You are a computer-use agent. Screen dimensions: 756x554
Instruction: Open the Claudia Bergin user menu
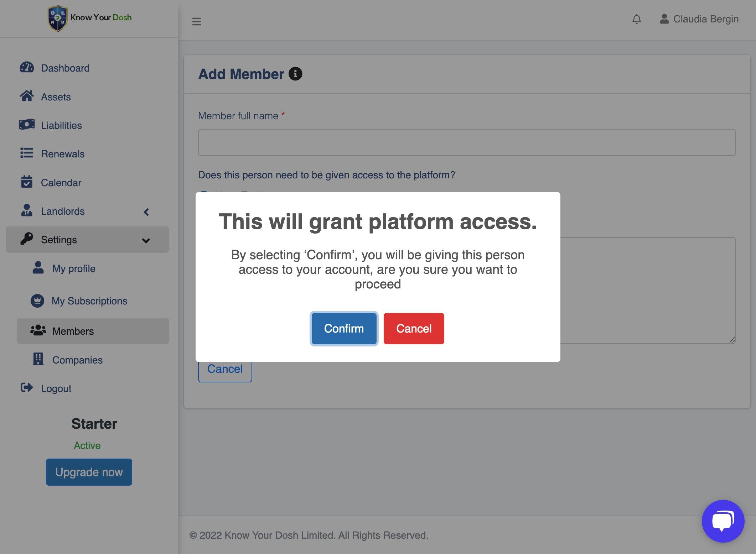(x=699, y=19)
